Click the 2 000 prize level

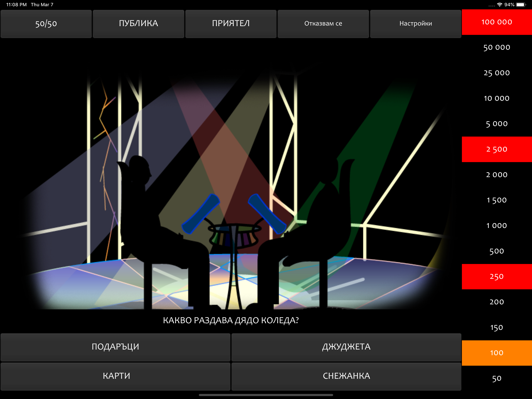click(497, 175)
